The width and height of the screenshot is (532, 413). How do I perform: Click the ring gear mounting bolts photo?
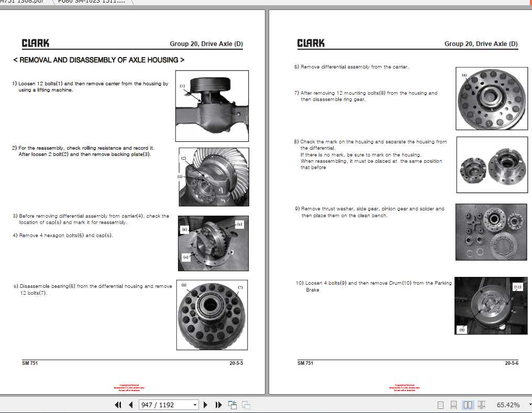(492, 98)
